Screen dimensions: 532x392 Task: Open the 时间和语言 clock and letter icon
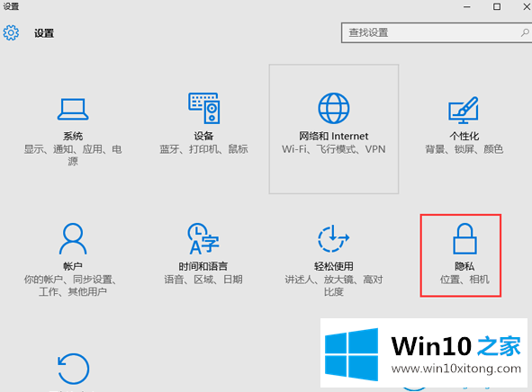click(203, 238)
